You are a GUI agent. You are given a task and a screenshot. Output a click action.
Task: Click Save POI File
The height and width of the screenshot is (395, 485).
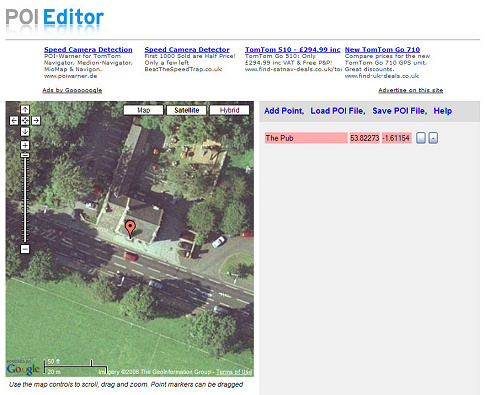point(400,111)
